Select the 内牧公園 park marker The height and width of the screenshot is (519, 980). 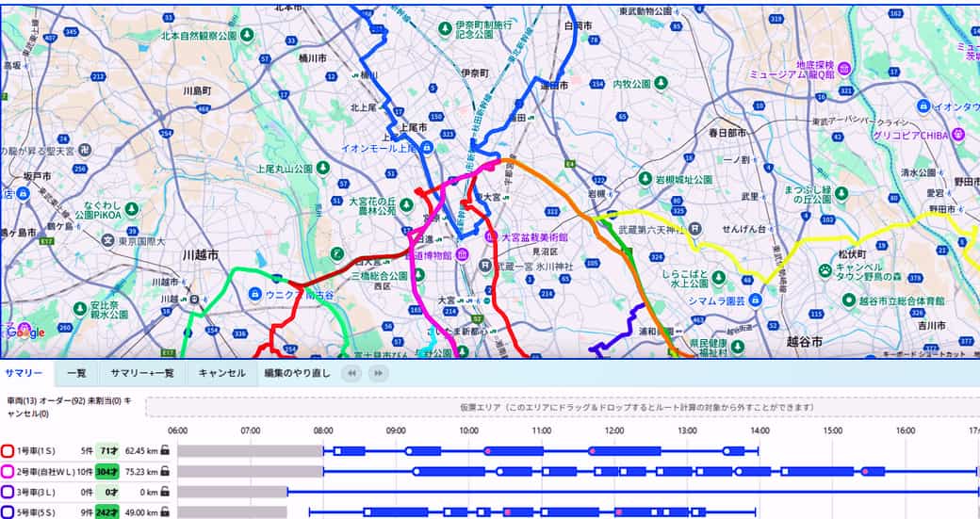pos(661,83)
